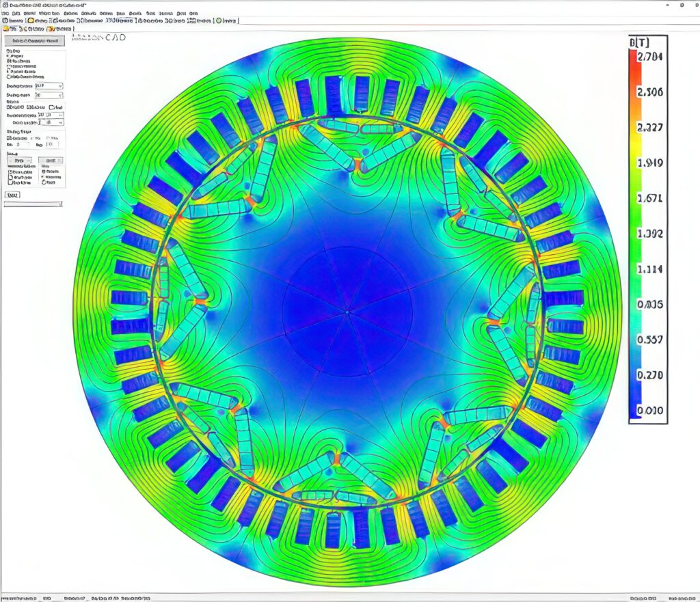Click the horizontal slider at the panel's bottom
This screenshot has width=700, height=602.
click(x=33, y=204)
